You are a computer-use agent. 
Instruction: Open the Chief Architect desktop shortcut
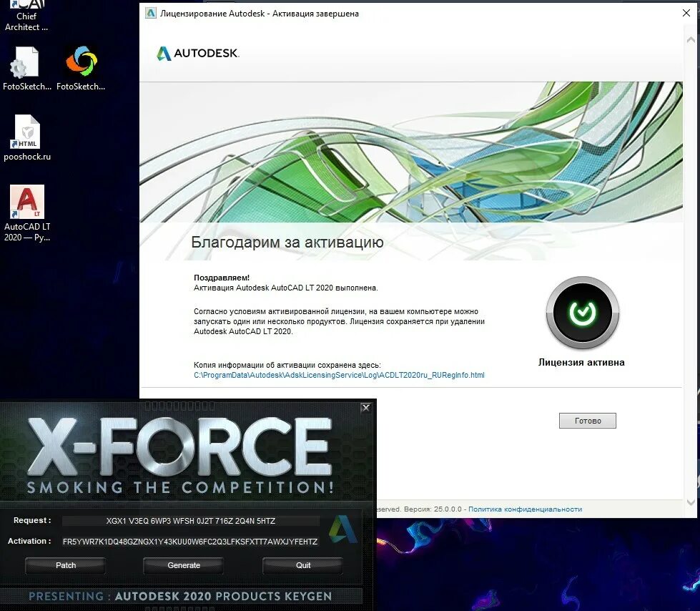[x=26, y=16]
